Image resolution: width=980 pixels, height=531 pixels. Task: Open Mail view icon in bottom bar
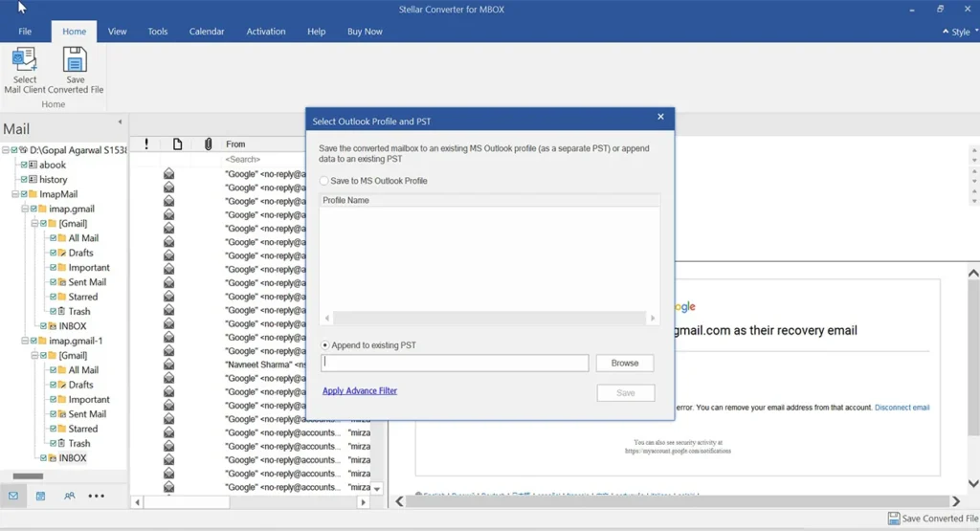tap(13, 496)
